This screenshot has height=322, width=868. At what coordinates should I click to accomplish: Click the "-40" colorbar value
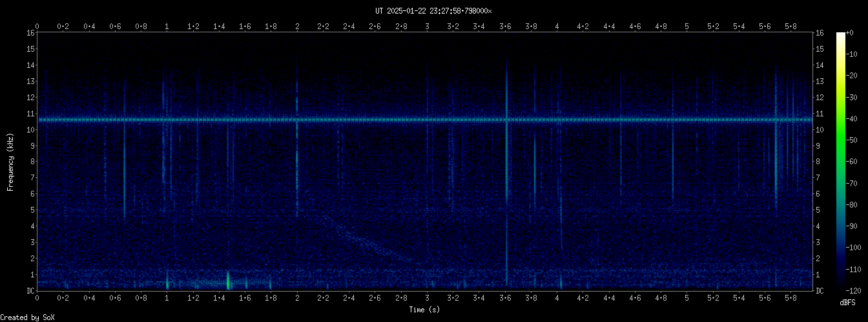pos(852,118)
